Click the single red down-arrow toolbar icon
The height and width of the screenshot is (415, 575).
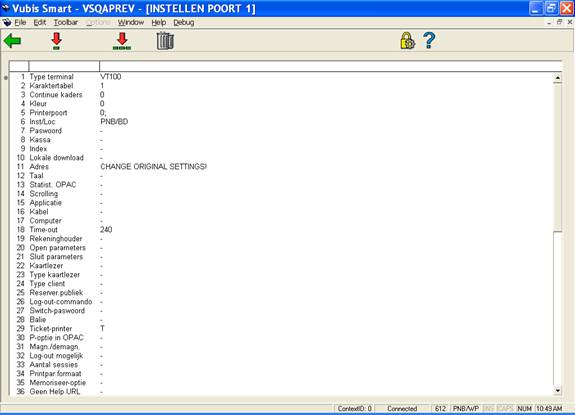56,41
